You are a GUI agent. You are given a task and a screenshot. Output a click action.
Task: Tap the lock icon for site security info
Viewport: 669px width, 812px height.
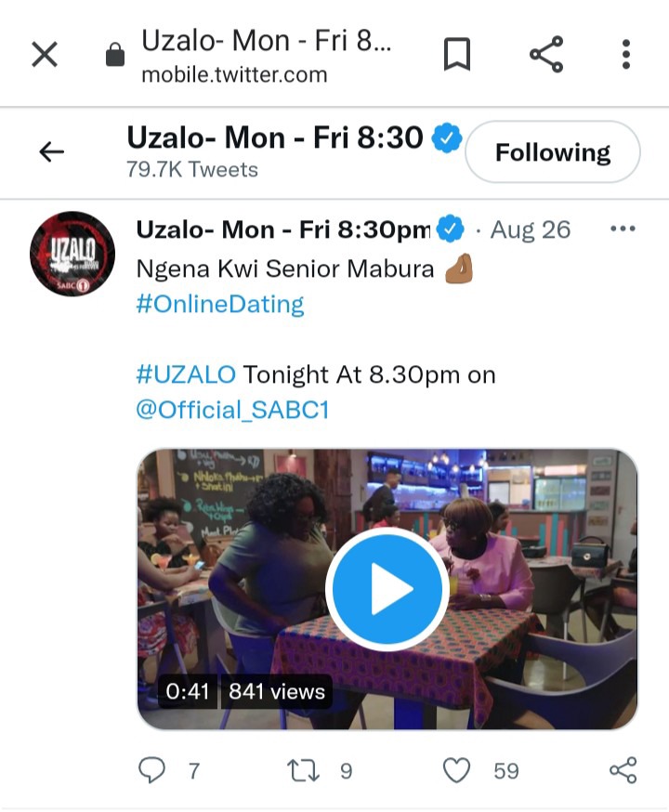pyautogui.click(x=115, y=55)
